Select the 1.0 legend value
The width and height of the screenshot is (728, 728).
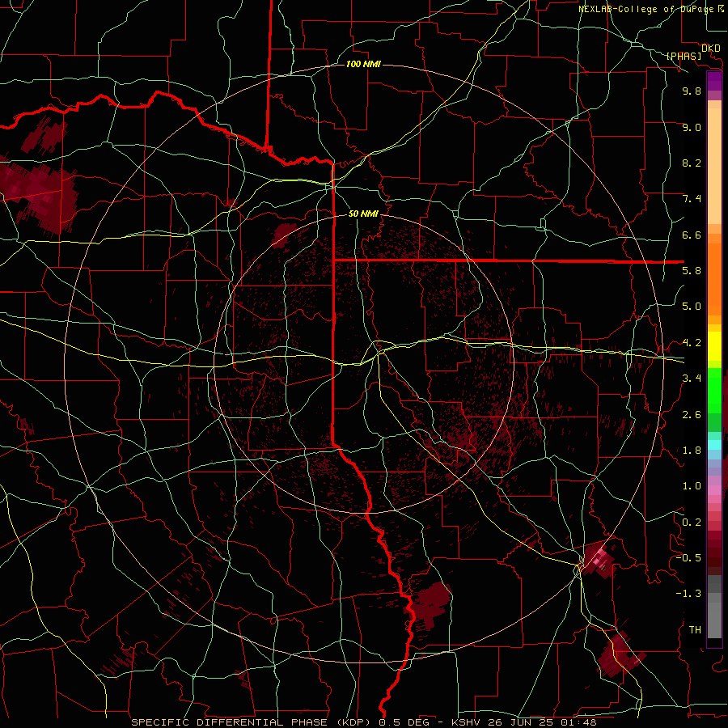pyautogui.click(x=692, y=486)
